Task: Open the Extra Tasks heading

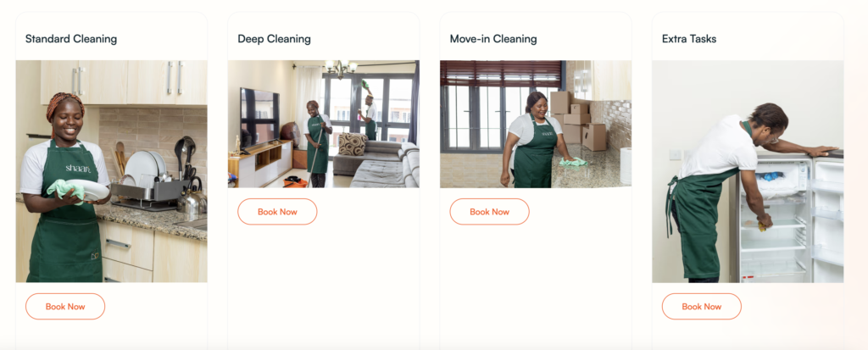Action: pos(688,39)
